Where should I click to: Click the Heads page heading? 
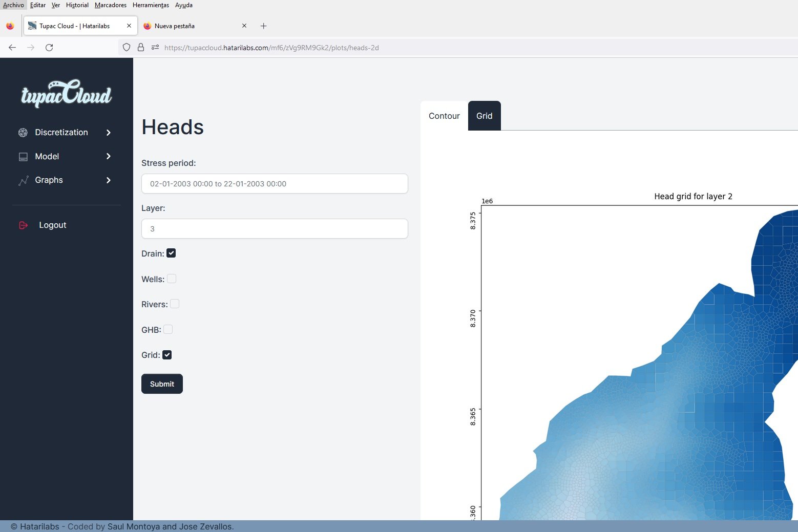click(173, 127)
